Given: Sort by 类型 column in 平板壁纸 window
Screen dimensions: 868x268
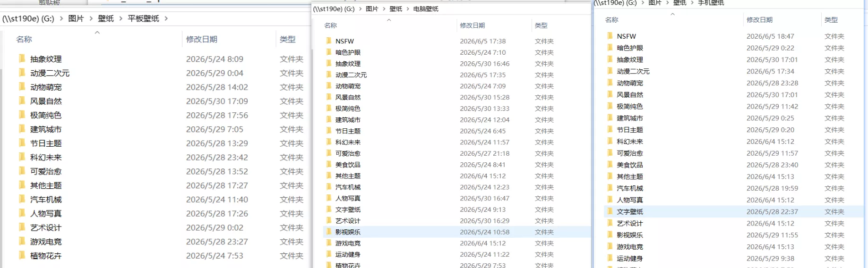Looking at the screenshot, I should (x=288, y=39).
